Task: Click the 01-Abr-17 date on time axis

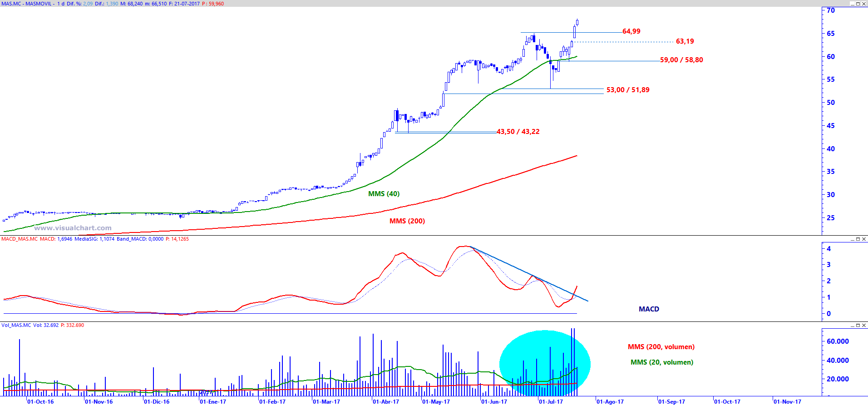Action: coord(386,402)
